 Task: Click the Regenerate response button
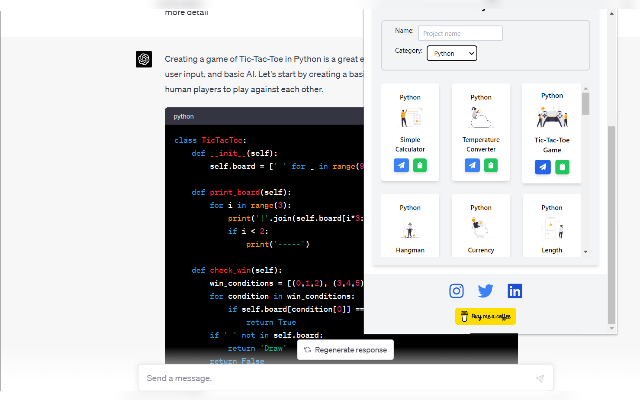345,350
